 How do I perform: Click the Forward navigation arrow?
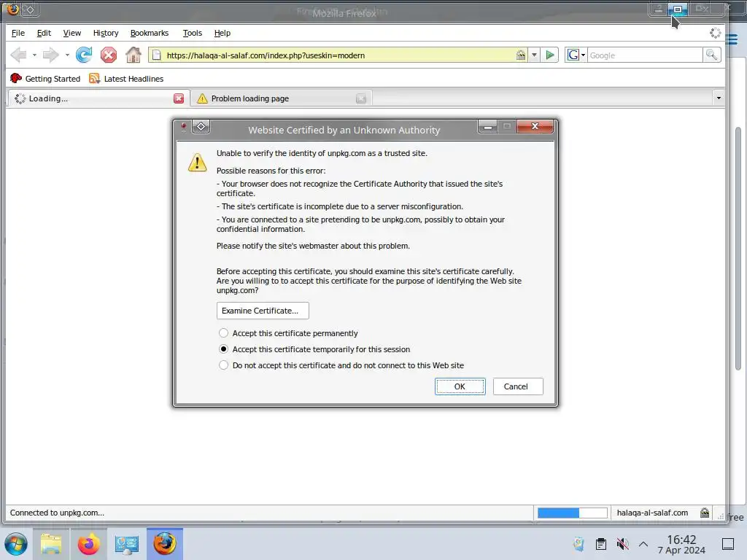(50, 55)
